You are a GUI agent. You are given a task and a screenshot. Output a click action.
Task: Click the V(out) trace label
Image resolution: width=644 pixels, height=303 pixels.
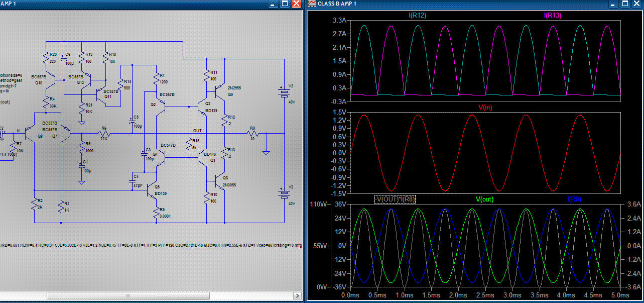tap(485, 199)
